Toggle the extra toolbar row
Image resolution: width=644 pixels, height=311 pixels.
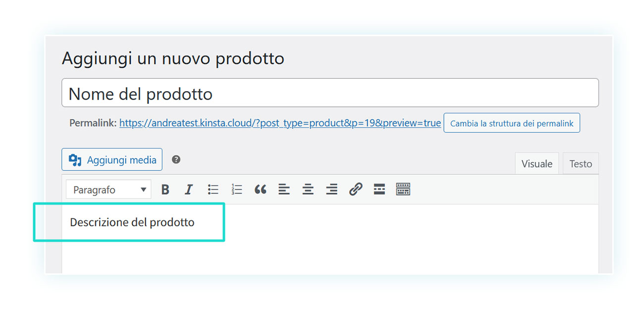pyautogui.click(x=403, y=190)
